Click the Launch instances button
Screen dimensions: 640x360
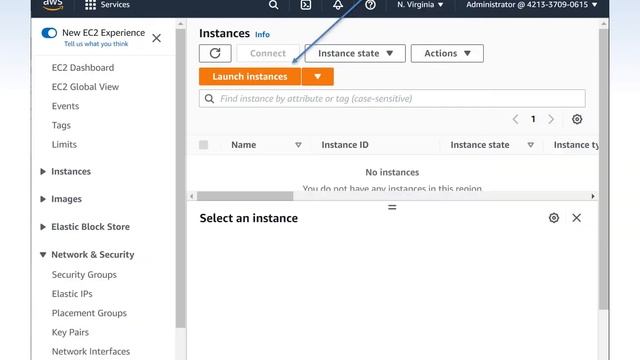(x=250, y=77)
